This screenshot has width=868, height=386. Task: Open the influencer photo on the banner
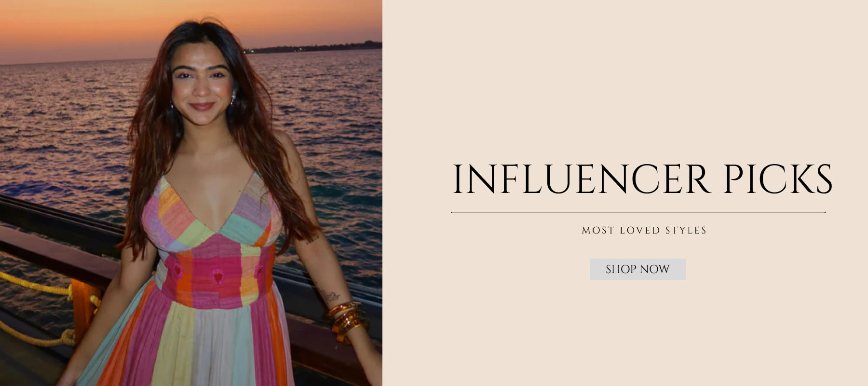click(x=191, y=193)
